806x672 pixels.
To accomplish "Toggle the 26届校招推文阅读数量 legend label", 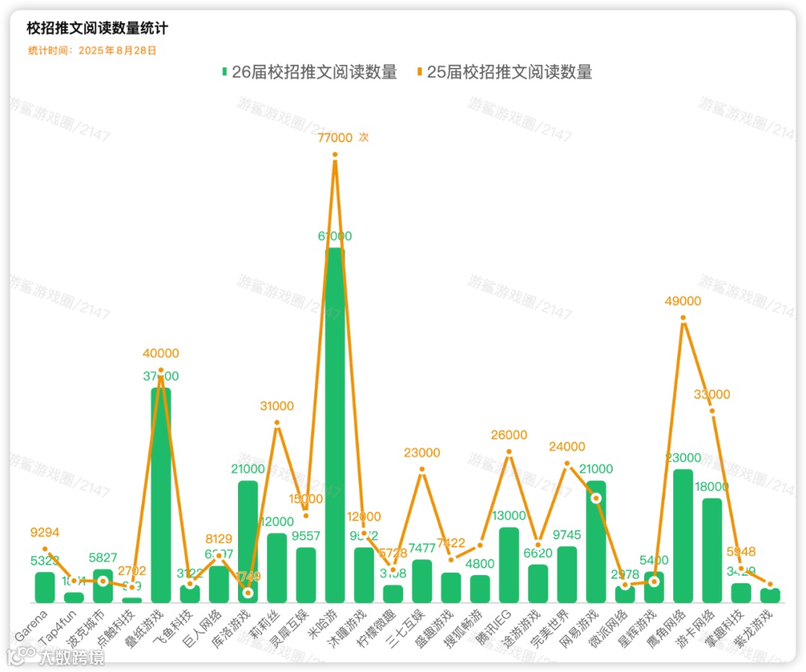I will (x=314, y=72).
